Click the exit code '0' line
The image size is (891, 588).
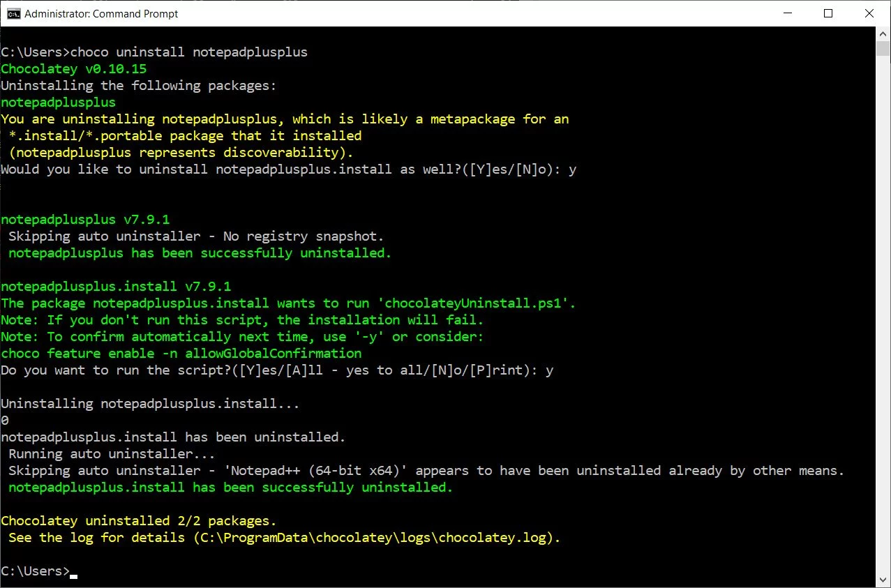tap(5, 421)
